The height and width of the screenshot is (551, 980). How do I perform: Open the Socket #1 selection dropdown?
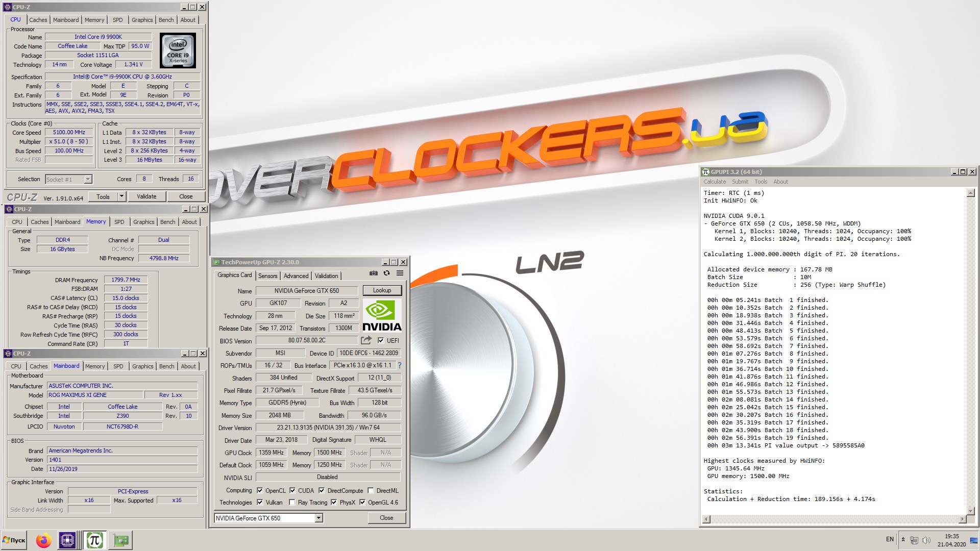(88, 179)
